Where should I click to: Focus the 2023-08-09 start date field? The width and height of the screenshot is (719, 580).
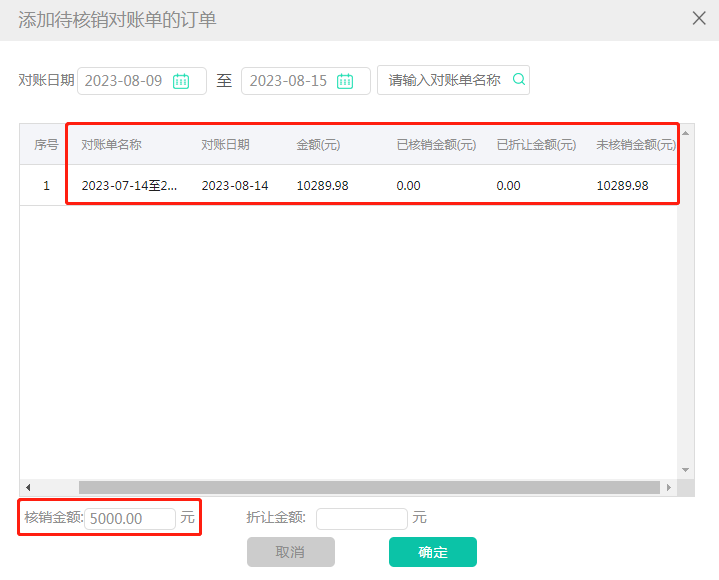(124, 81)
